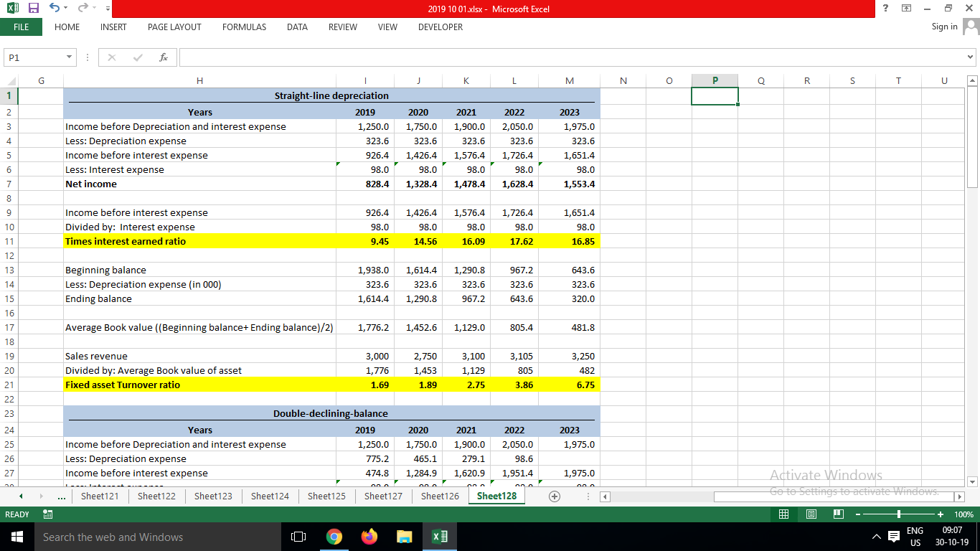980x551 pixels.
Task: Click Sign in link
Action: pos(944,27)
